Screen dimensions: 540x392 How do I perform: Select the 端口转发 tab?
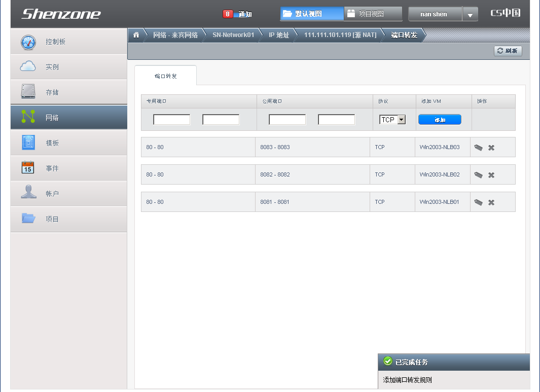[166, 76]
